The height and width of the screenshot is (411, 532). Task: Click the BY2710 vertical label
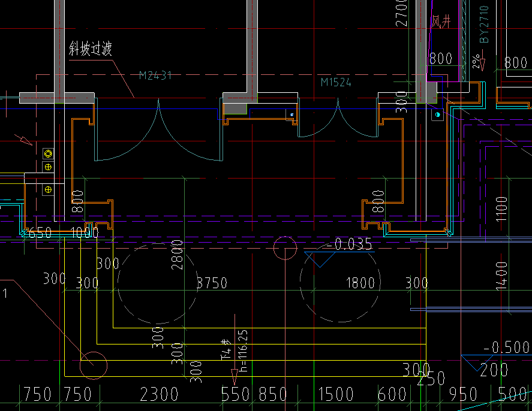484,24
